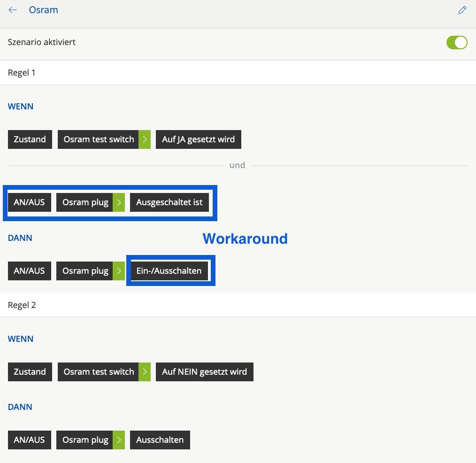
Task: Open the Regel 1 header
Action: tap(22, 73)
